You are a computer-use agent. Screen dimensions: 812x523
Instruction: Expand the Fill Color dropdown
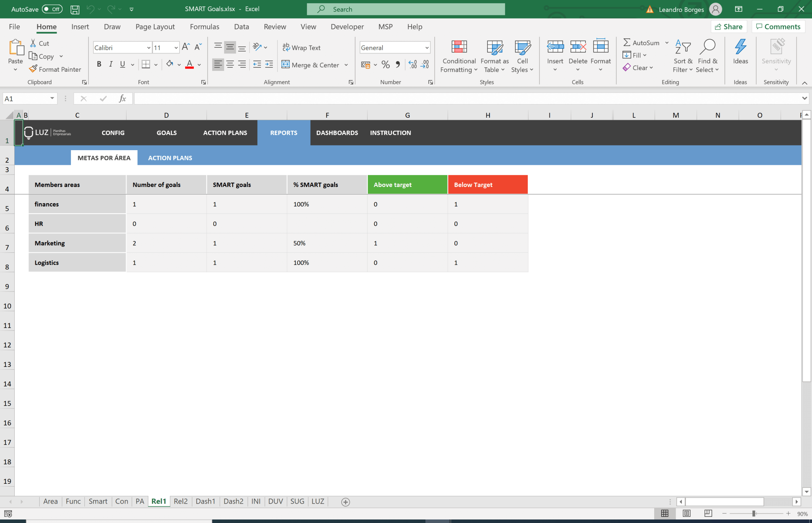pos(178,64)
